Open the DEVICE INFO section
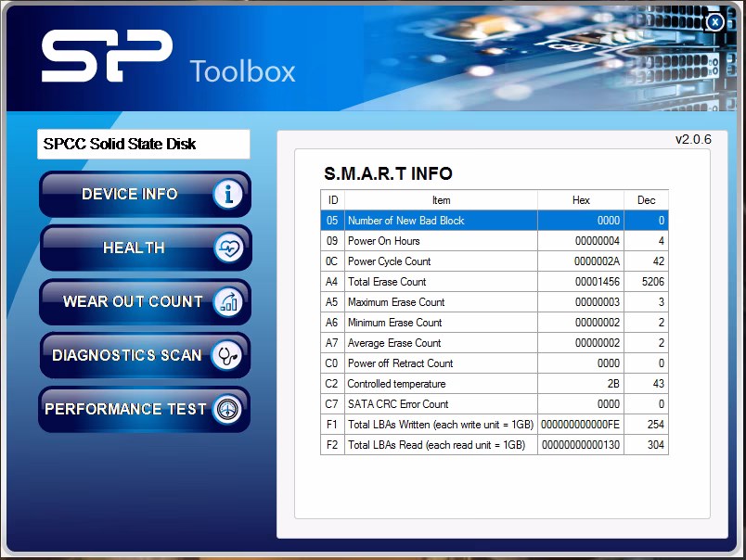 click(x=145, y=194)
